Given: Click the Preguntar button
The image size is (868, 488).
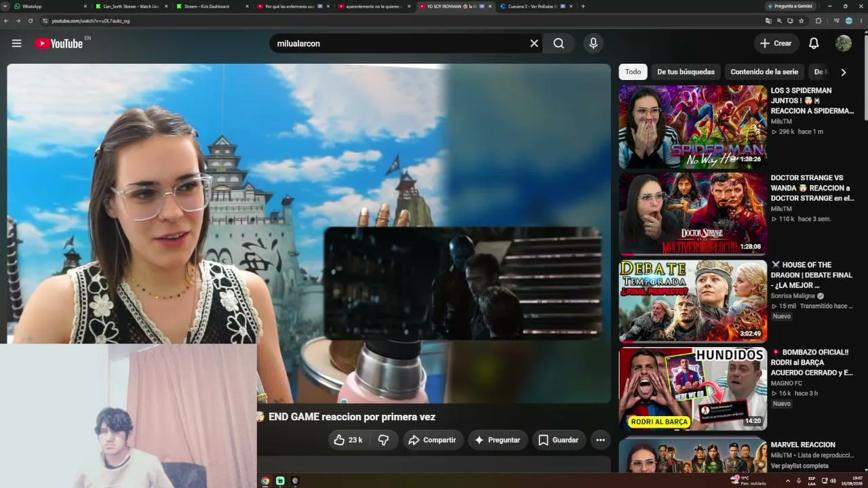Looking at the screenshot, I should coord(497,440).
